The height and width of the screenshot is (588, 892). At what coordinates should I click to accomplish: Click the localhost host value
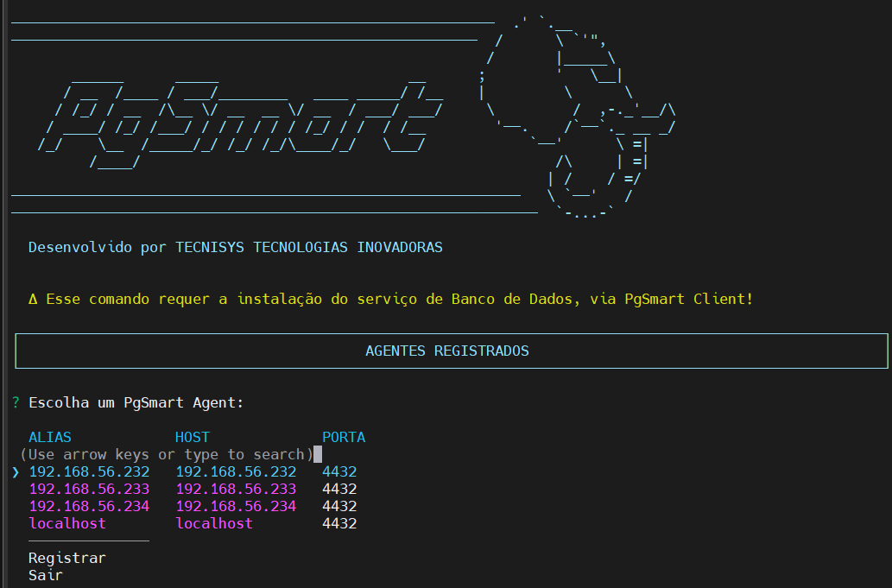coord(214,523)
